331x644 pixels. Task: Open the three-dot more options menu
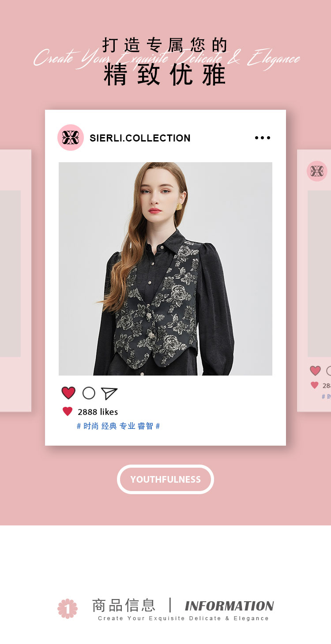pyautogui.click(x=263, y=138)
